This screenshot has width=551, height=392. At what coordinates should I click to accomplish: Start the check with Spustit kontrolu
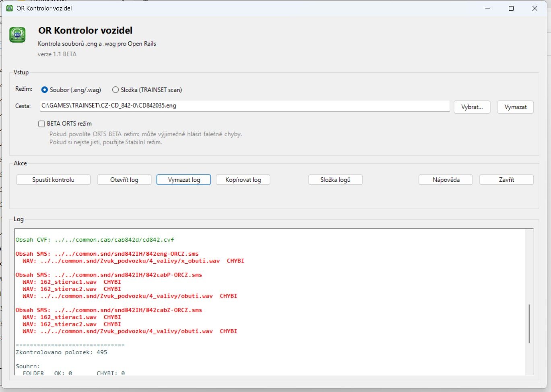(53, 180)
